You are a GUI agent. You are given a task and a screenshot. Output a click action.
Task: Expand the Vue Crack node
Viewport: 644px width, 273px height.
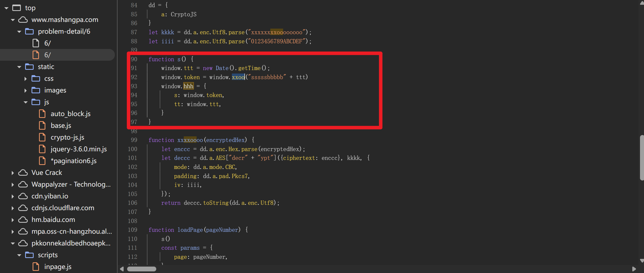point(13,173)
